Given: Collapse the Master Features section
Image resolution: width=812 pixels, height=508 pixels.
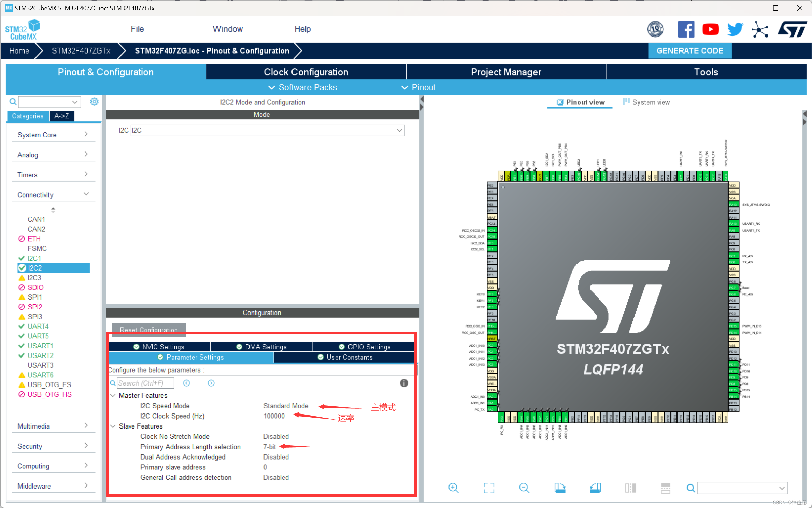Looking at the screenshot, I should point(113,395).
